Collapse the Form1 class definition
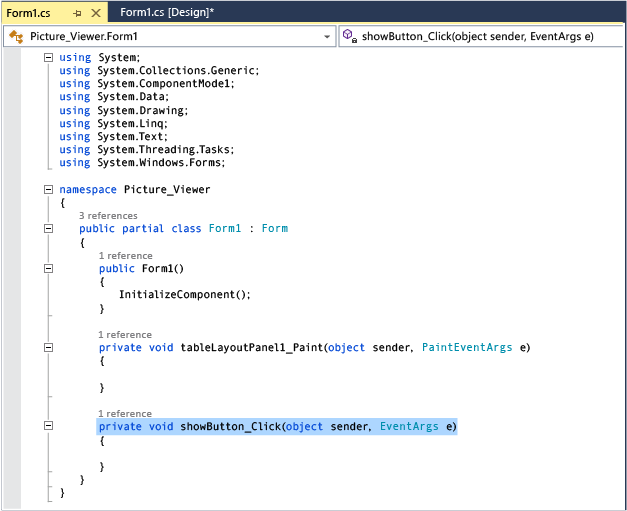The image size is (627, 511). [48, 229]
